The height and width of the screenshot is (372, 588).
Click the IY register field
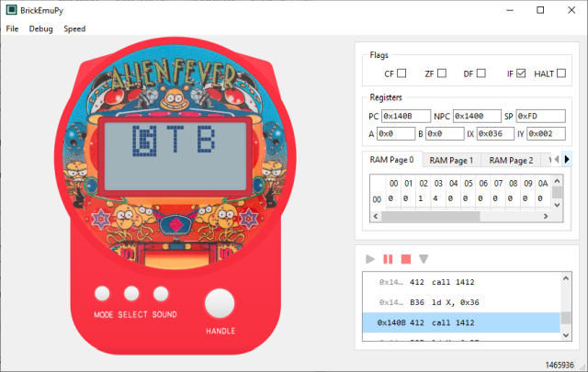point(546,133)
